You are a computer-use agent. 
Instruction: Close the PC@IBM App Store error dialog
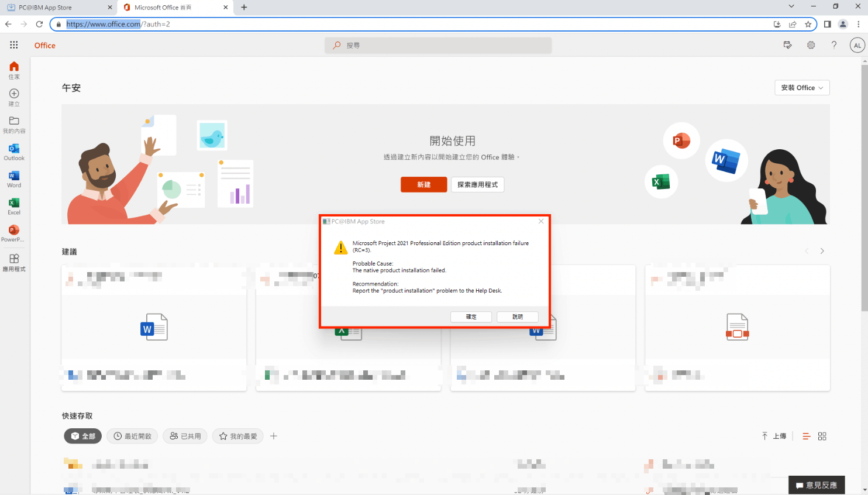pyautogui.click(x=541, y=221)
